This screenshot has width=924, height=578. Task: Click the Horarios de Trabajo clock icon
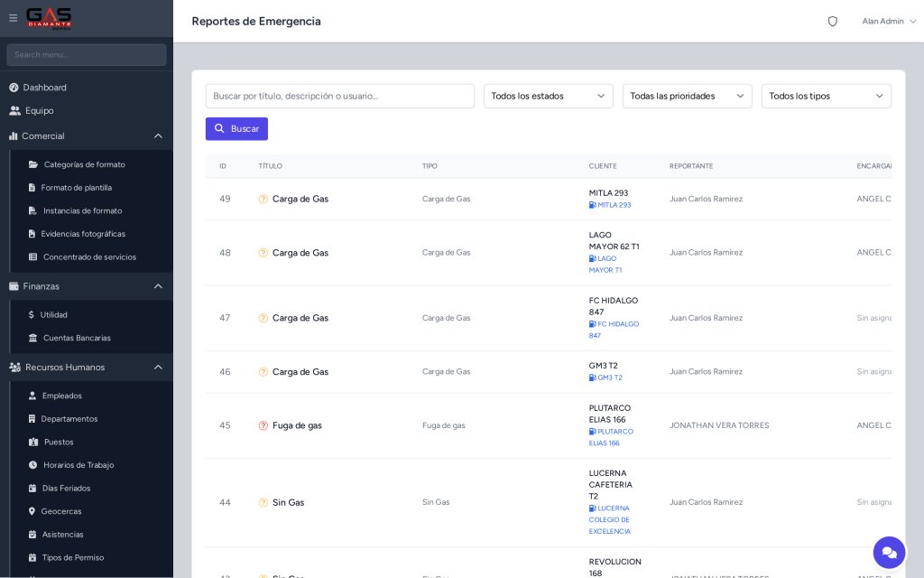point(33,465)
